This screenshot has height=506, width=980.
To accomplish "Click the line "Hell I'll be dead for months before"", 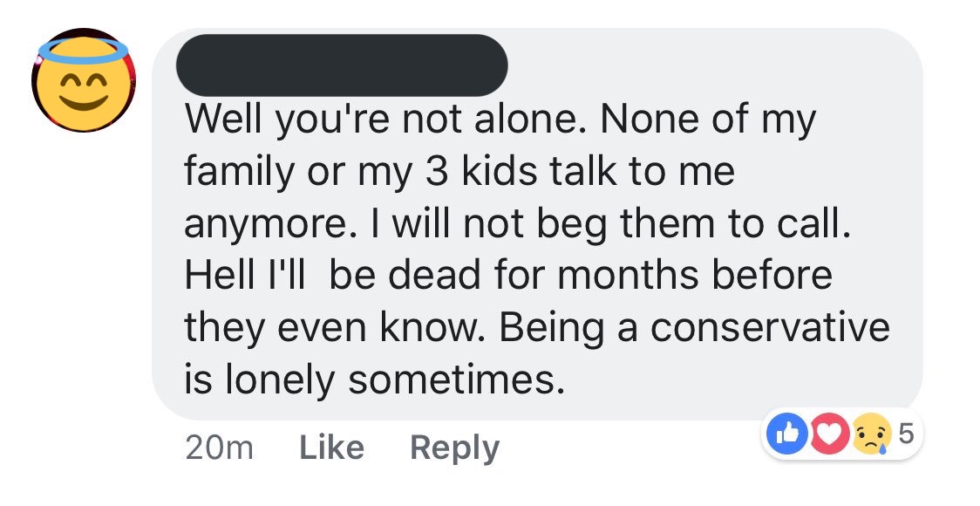I will (508, 275).
